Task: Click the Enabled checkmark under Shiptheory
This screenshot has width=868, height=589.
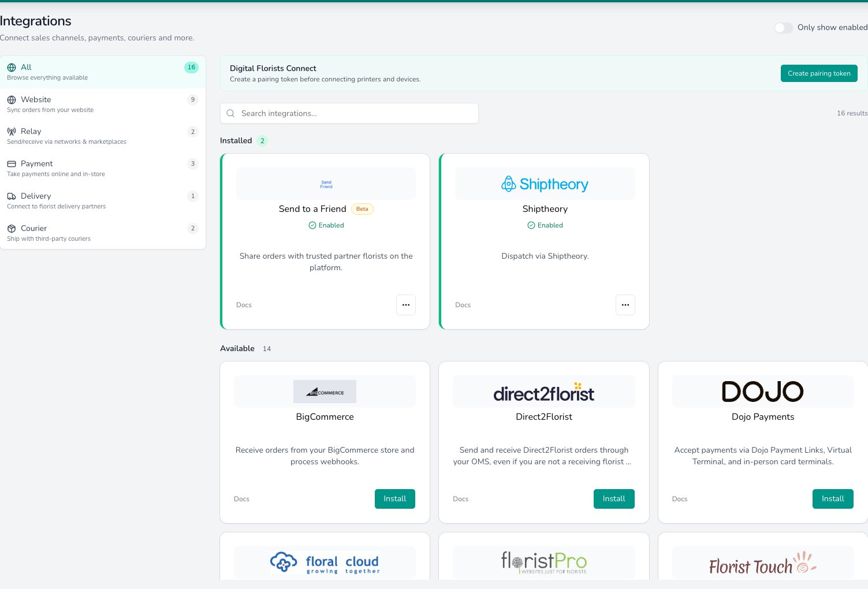Action: (531, 225)
